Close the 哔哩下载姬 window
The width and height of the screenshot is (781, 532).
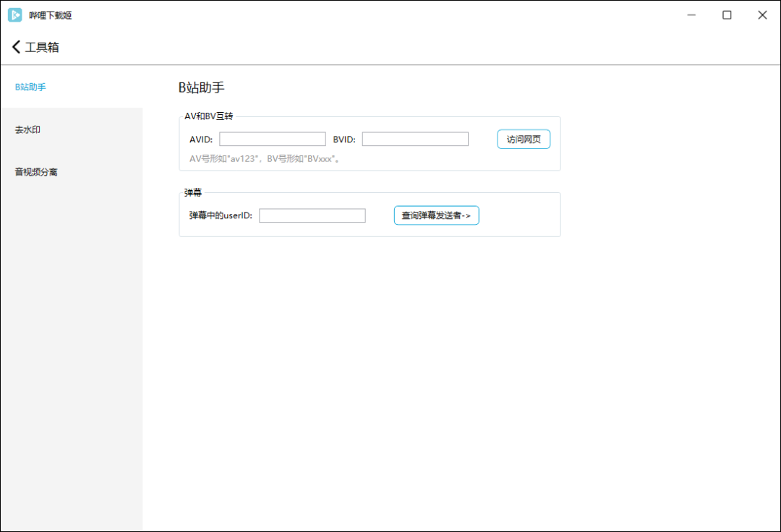pos(762,15)
